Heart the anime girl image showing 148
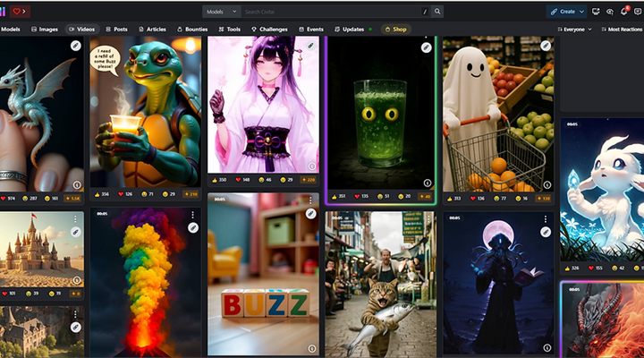644x358 pixels. [x=242, y=180]
